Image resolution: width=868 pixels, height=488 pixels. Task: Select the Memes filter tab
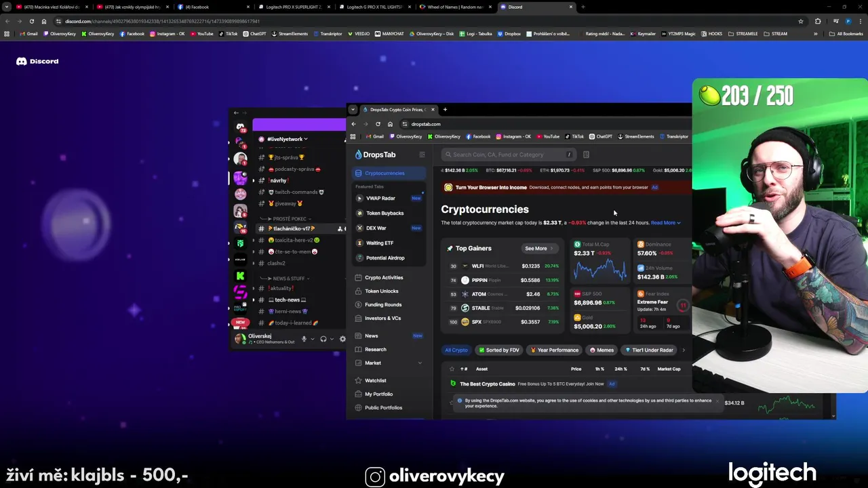coord(601,350)
